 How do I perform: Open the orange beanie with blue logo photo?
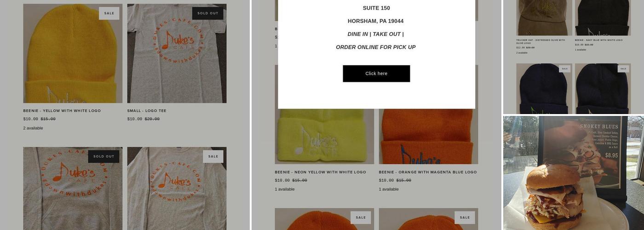(428, 137)
